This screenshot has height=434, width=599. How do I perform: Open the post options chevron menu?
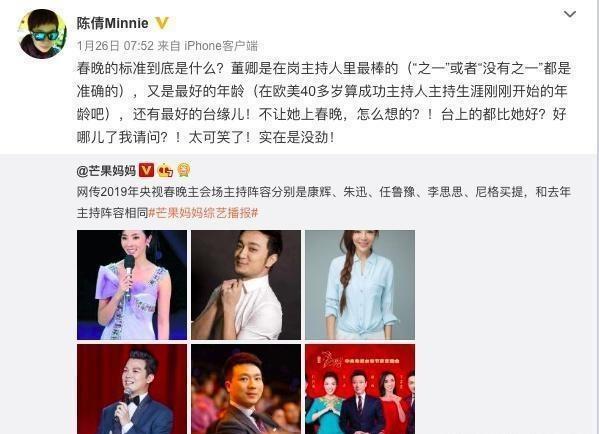tap(570, 15)
